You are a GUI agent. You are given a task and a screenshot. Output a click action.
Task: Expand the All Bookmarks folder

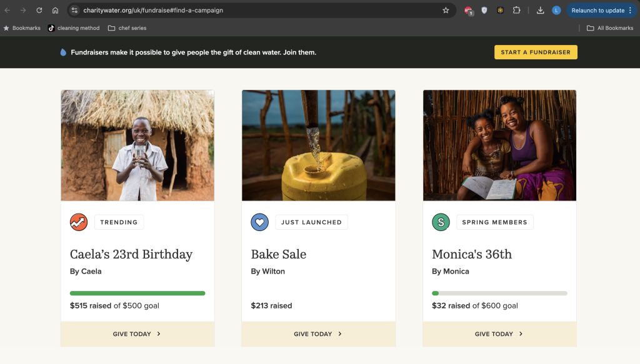(x=610, y=28)
